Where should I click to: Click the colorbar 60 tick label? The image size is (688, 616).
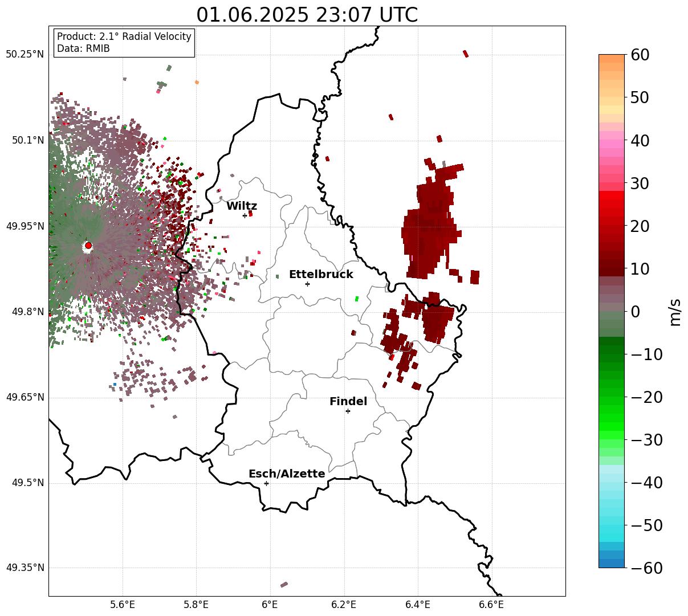point(640,55)
